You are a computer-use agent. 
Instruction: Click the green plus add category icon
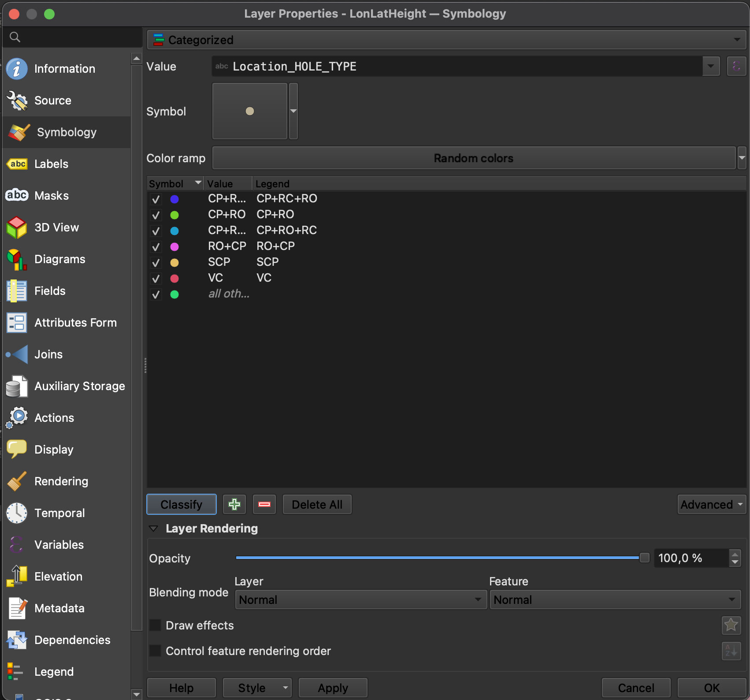pyautogui.click(x=234, y=504)
